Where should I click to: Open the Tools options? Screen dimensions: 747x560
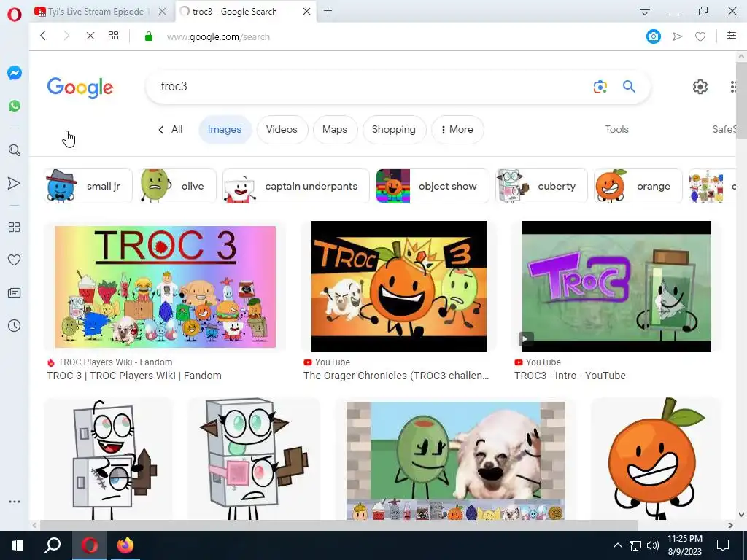tap(616, 130)
